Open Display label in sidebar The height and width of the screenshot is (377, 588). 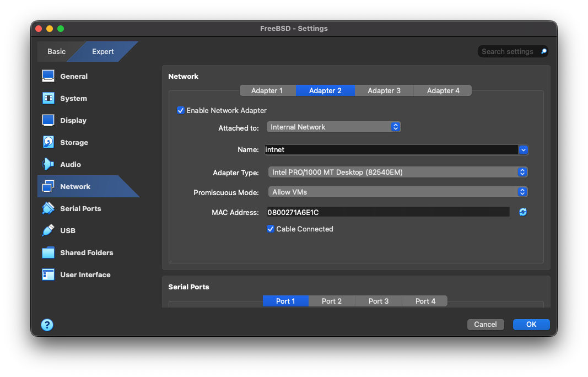pos(73,120)
